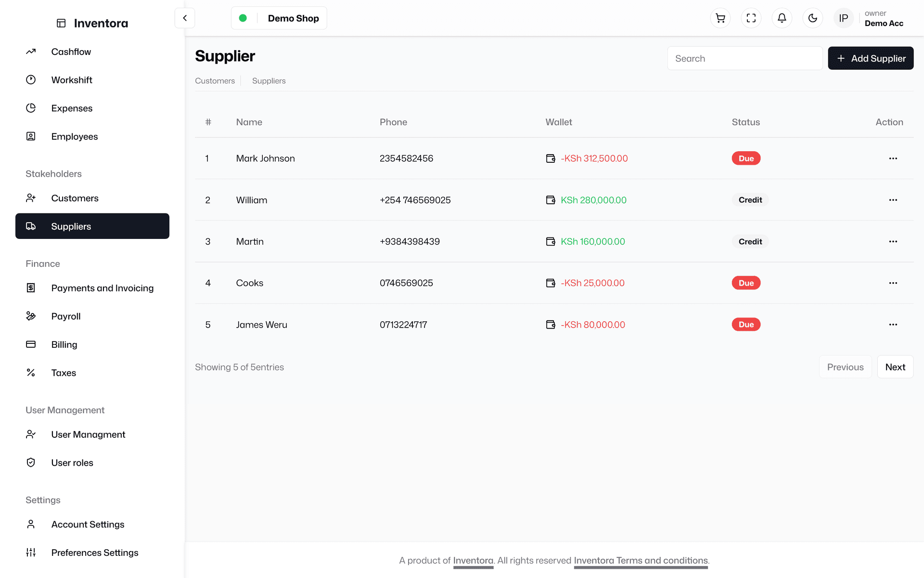This screenshot has height=578, width=924.
Task: Click the Preferences Settings sliders icon
Action: (x=31, y=552)
